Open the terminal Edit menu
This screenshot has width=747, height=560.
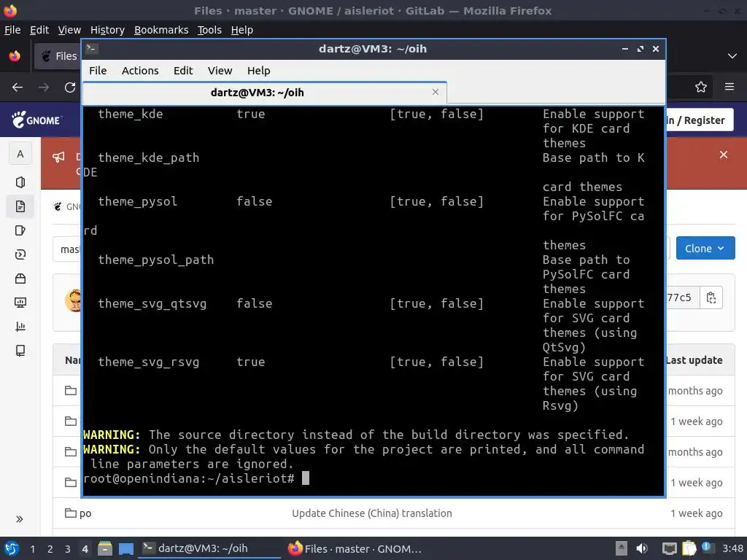tap(183, 71)
